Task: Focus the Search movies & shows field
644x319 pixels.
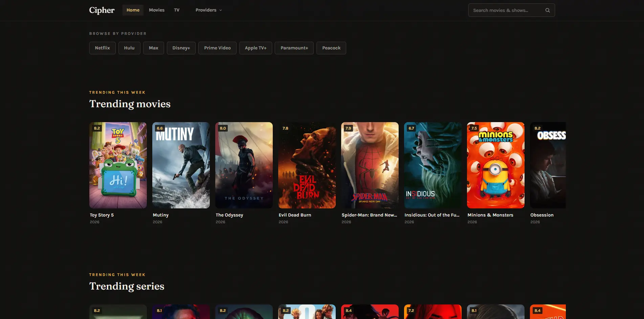Action: pyautogui.click(x=511, y=10)
